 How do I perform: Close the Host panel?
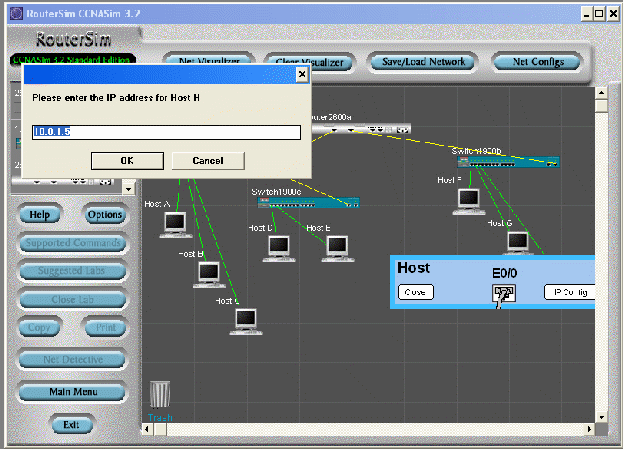[x=416, y=292]
